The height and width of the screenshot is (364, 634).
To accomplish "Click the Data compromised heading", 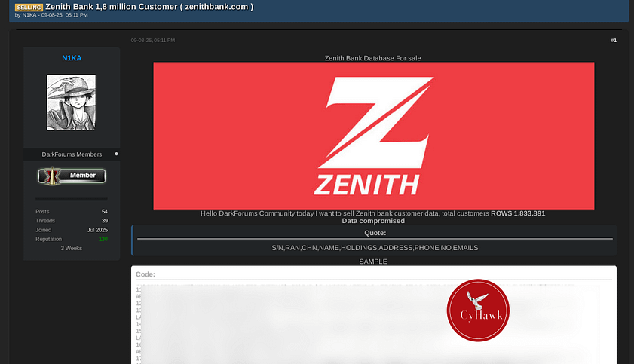I will click(x=373, y=221).
